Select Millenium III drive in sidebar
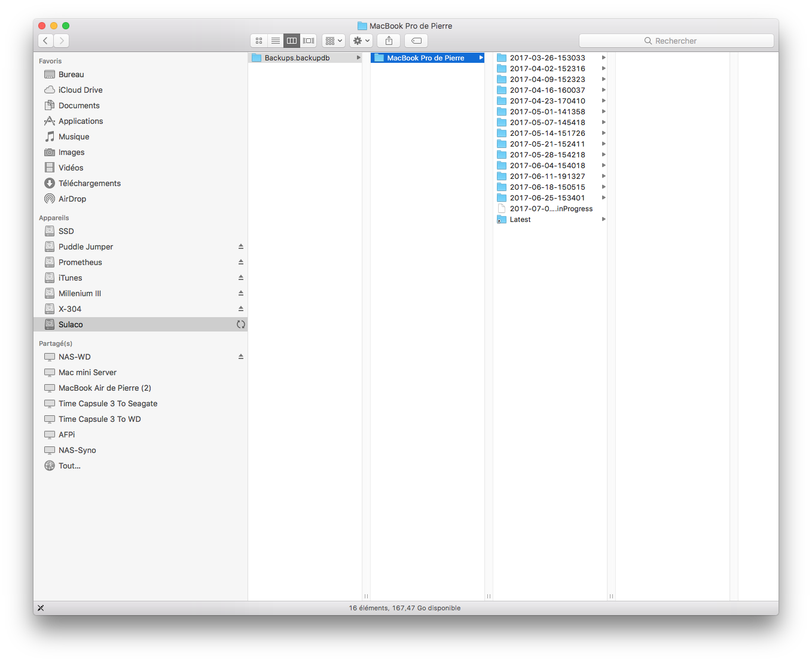The width and height of the screenshot is (812, 663). point(141,293)
